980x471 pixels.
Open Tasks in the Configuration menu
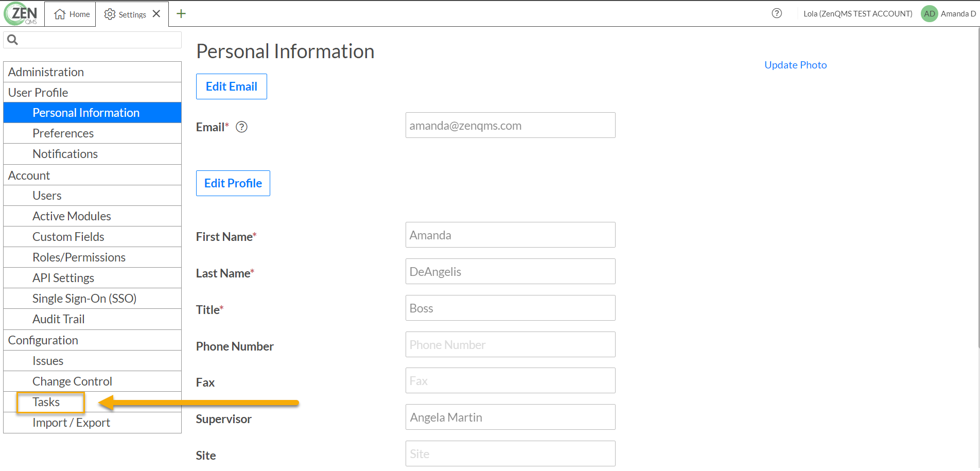point(46,402)
